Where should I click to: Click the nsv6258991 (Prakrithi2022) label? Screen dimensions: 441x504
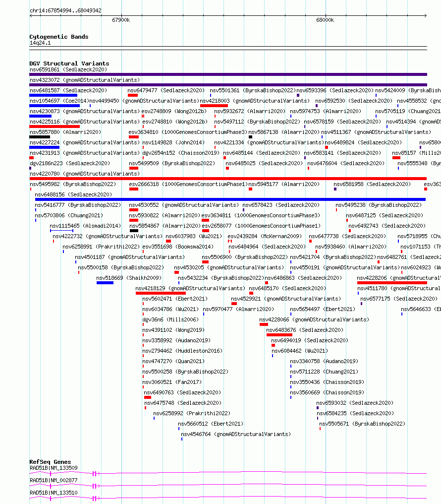[x=101, y=247]
